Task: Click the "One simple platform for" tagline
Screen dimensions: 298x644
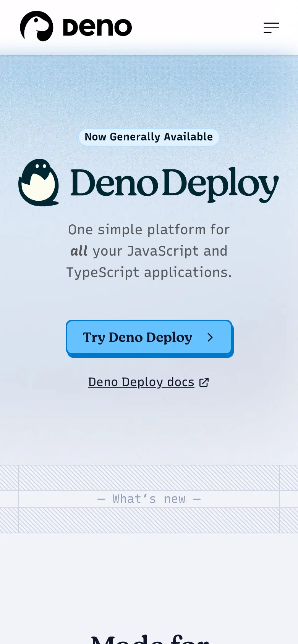Action: (x=149, y=230)
